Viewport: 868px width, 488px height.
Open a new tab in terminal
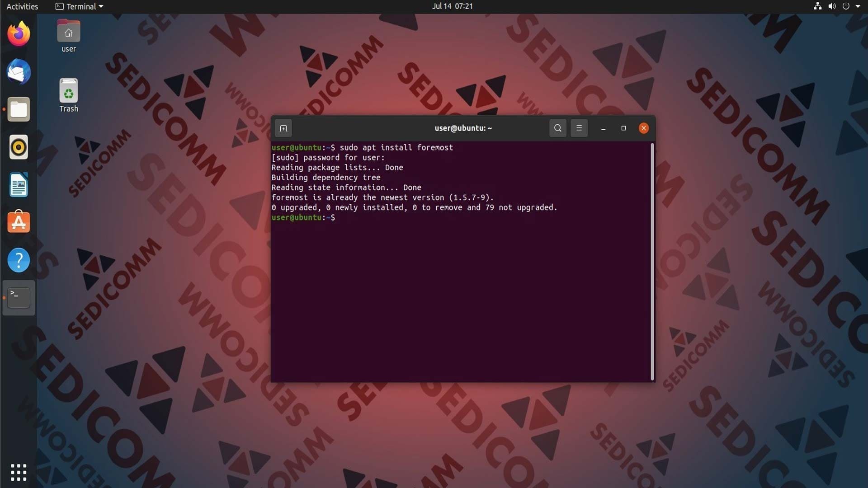pyautogui.click(x=283, y=128)
